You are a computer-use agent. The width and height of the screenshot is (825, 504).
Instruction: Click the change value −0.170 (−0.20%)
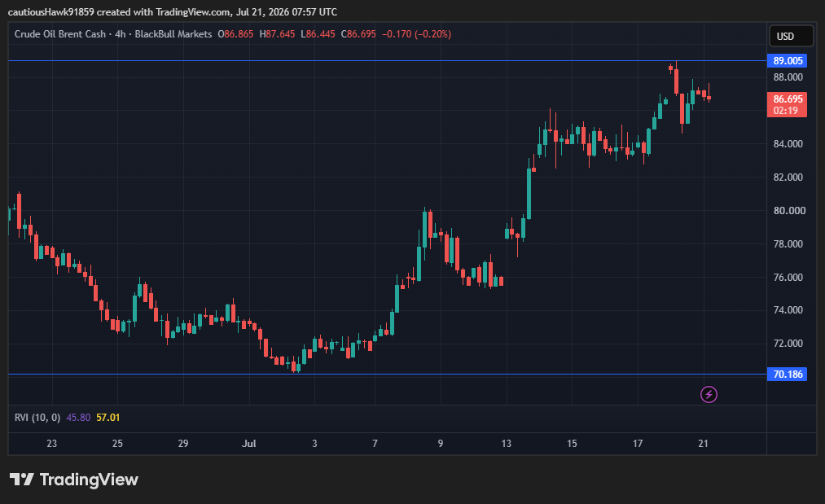(416, 34)
